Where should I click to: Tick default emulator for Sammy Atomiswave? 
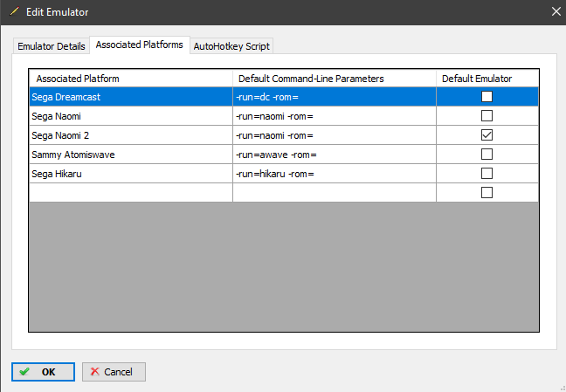[x=487, y=155]
